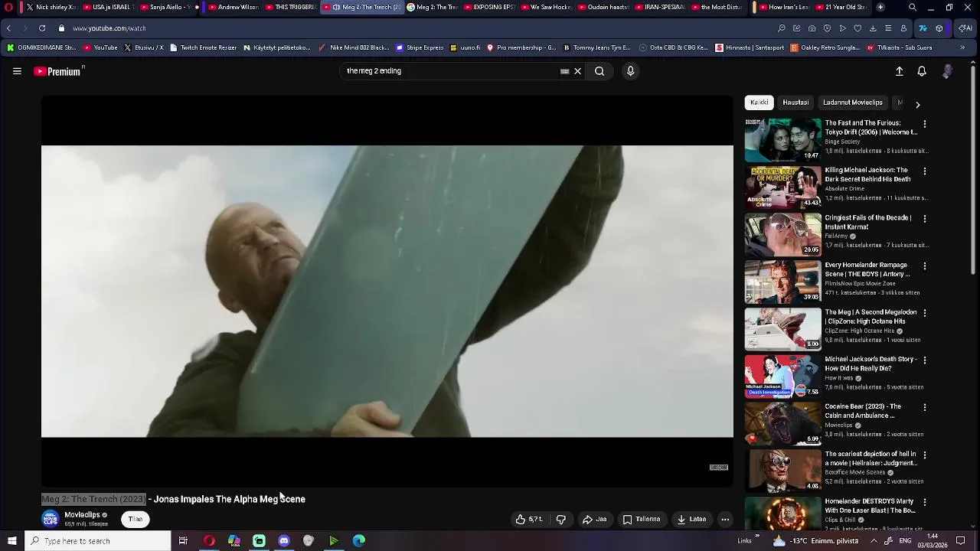This screenshot has width=980, height=551.
Task: Reload the page with the refresh icon
Action: tap(42, 28)
